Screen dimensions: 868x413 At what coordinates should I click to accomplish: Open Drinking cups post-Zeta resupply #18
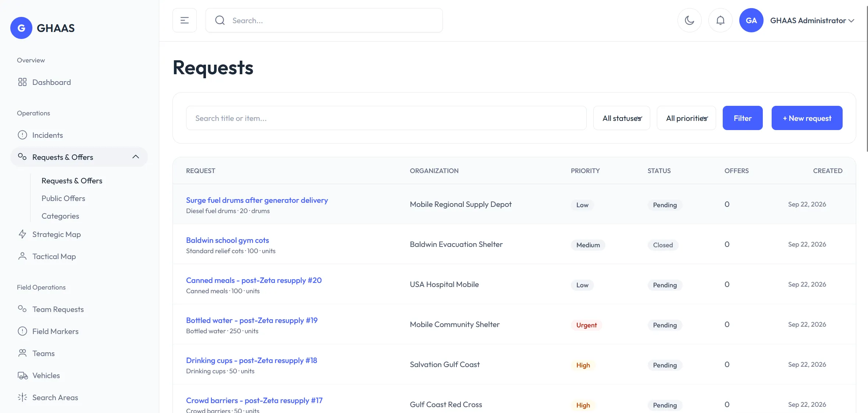(x=252, y=360)
